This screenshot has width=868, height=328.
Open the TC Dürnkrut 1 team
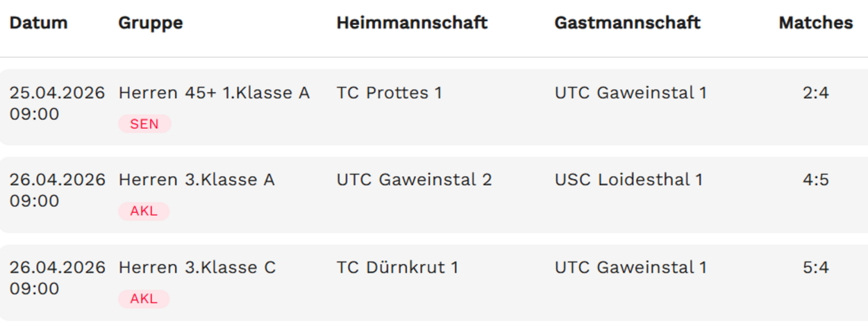coord(397,268)
